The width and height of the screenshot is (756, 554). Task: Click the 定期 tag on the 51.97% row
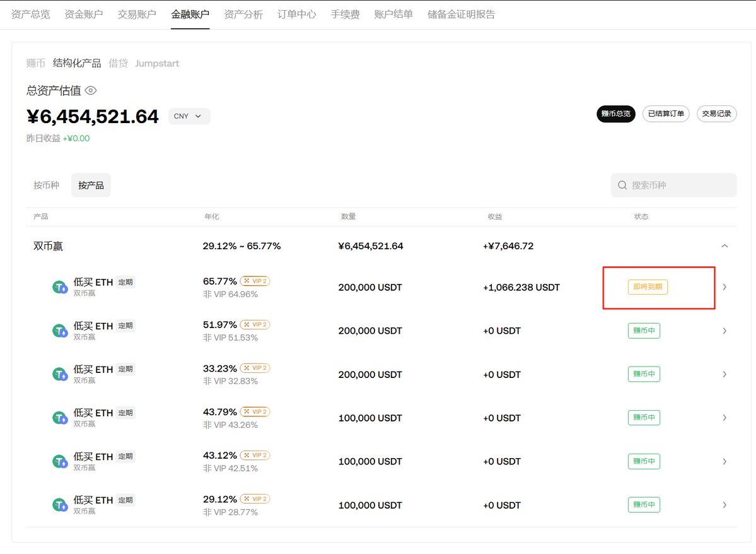click(x=125, y=326)
